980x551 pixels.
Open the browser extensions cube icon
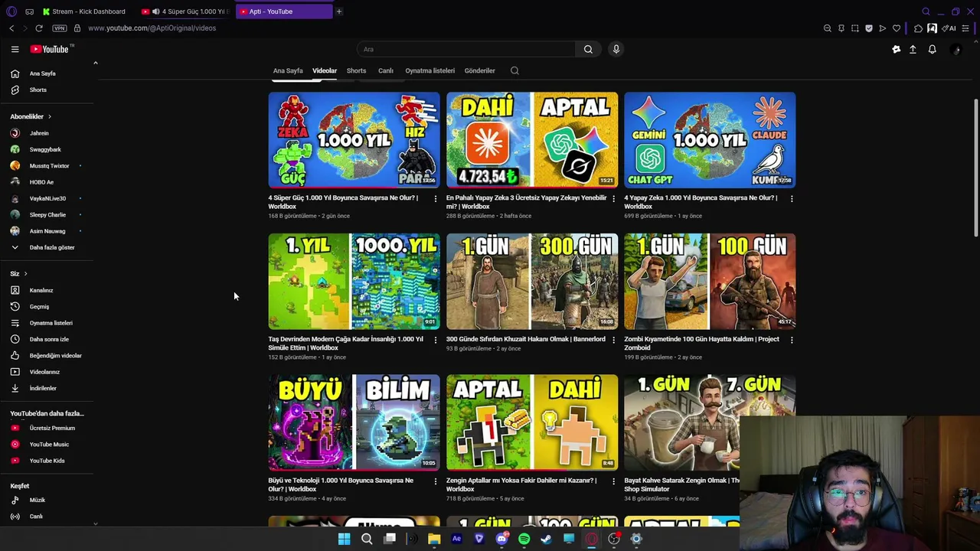pyautogui.click(x=918, y=28)
